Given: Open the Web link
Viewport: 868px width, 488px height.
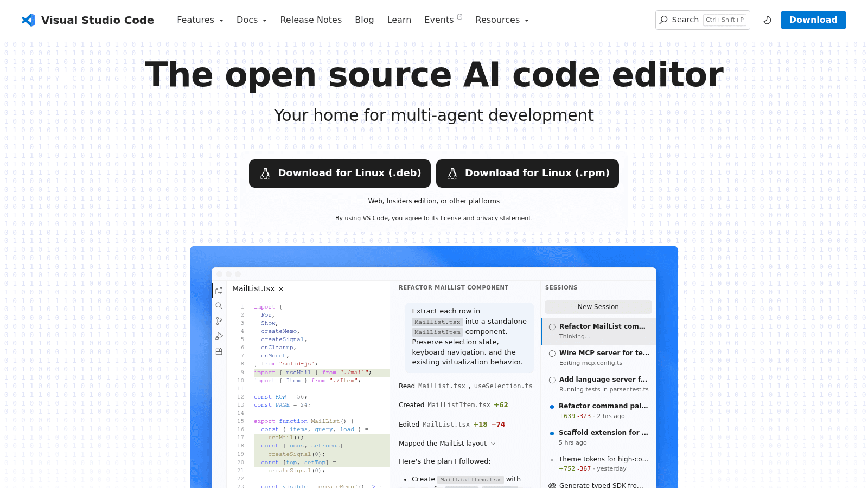Looking at the screenshot, I should [x=375, y=201].
